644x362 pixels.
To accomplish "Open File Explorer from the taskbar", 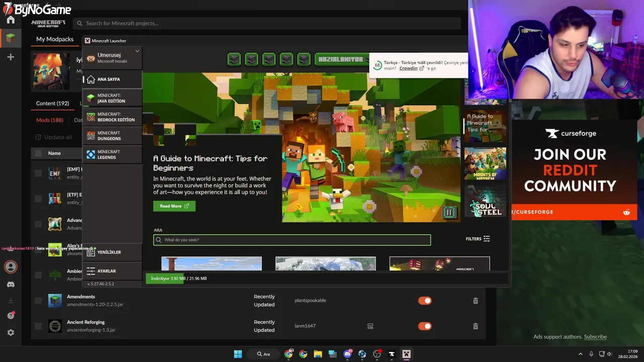I will (318, 354).
